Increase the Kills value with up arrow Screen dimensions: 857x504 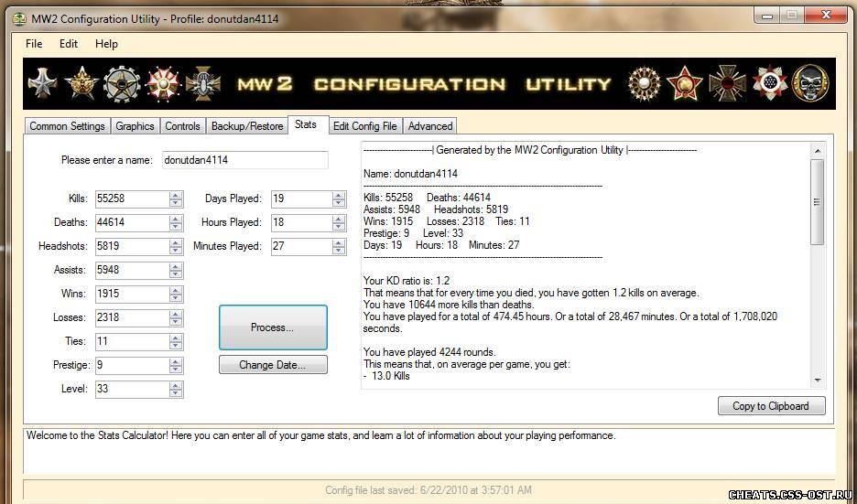176,195
